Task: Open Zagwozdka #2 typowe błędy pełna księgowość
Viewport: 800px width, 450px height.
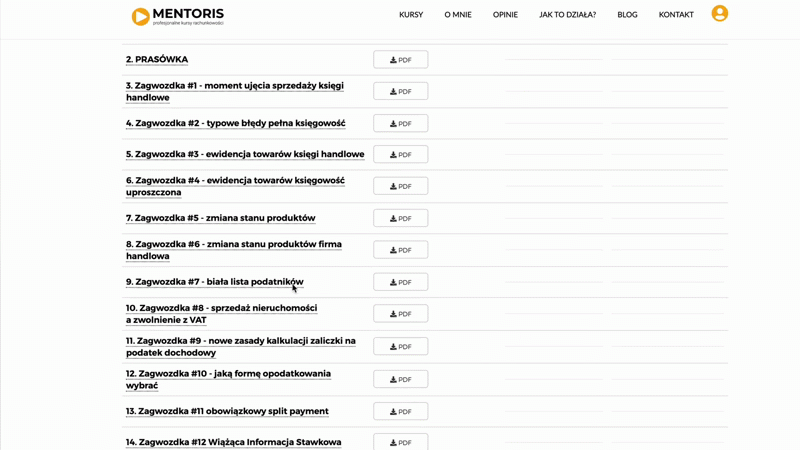Action: 235,123
